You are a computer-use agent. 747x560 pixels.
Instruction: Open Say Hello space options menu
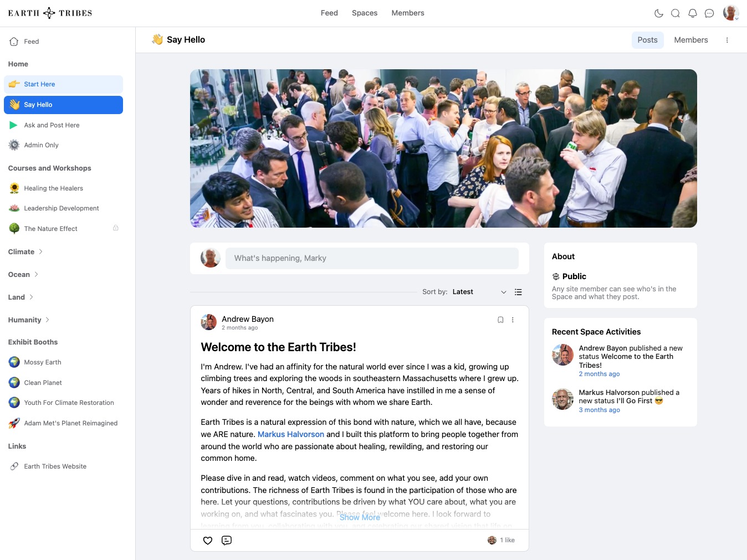coord(727,40)
